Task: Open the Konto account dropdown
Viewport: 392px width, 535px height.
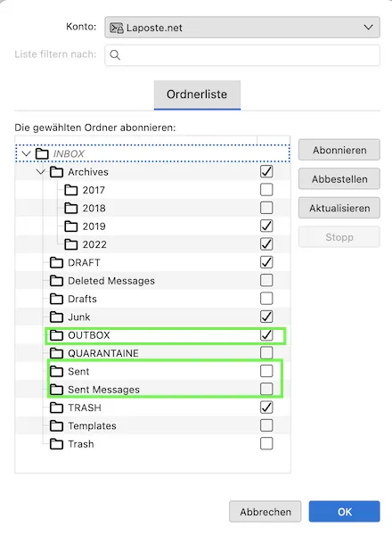Action: pos(242,28)
